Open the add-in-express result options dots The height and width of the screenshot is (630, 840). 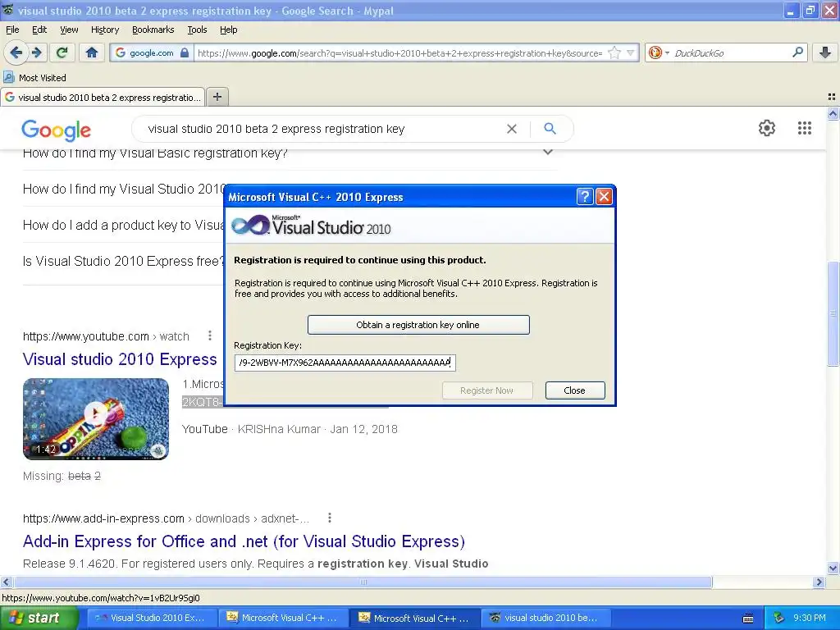click(x=330, y=518)
